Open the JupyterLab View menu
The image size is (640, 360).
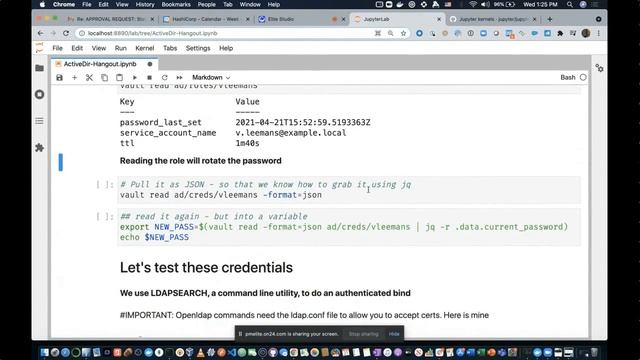point(99,48)
